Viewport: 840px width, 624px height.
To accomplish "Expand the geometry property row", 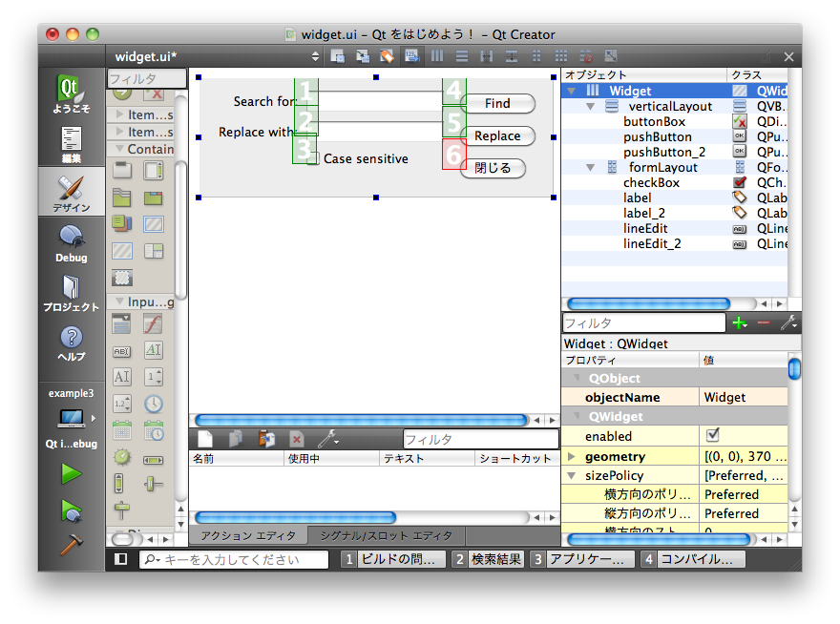I will coord(572,457).
